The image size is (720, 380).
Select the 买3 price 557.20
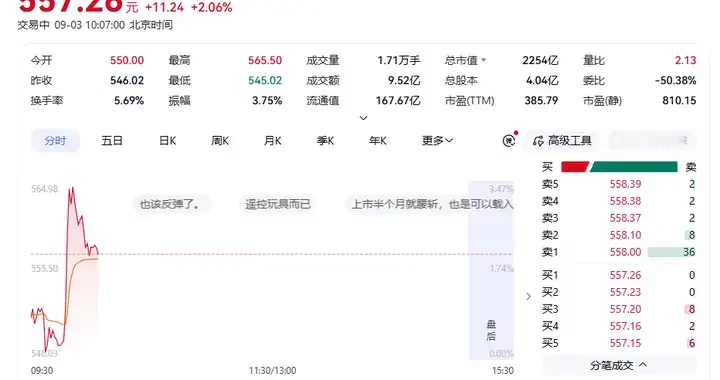click(x=625, y=309)
